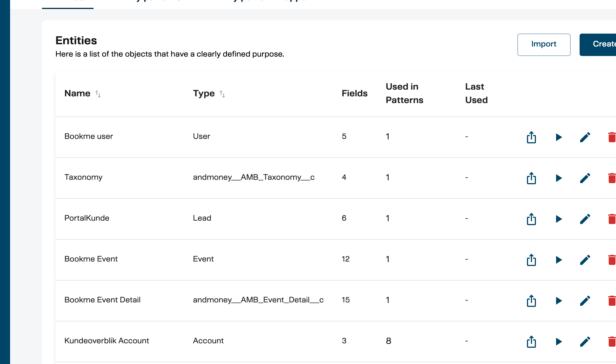616x364 pixels.
Task: Edit the PortalKunde entity
Action: coord(585,219)
